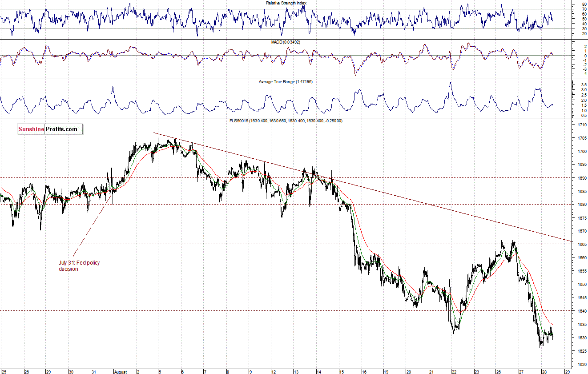
Task: Click the 'July 31: Fed policy decision' annotation
Action: tap(79, 265)
